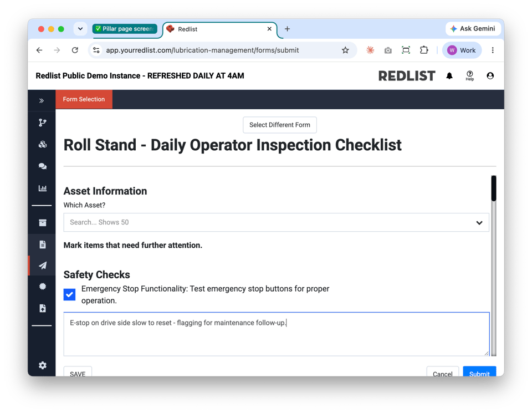
Task: Open the branch workflow sidebar icon
Action: [x=43, y=123]
